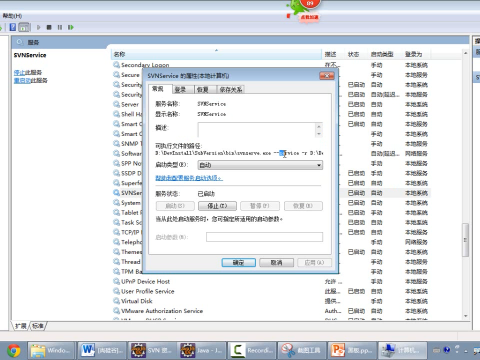Image resolution: width=480 pixels, height=360 pixels.
Task: Click the Themes service icon
Action: coord(116,252)
